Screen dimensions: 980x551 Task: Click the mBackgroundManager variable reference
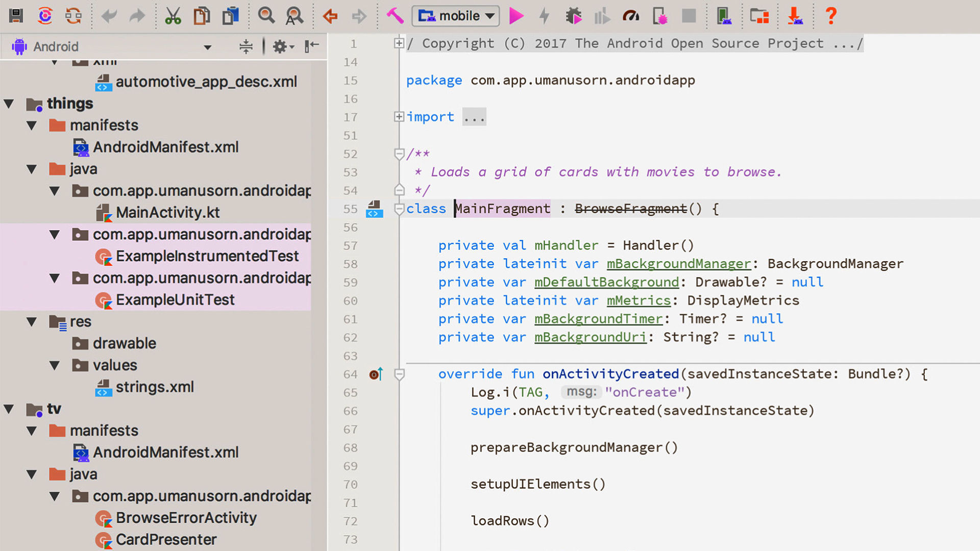678,264
